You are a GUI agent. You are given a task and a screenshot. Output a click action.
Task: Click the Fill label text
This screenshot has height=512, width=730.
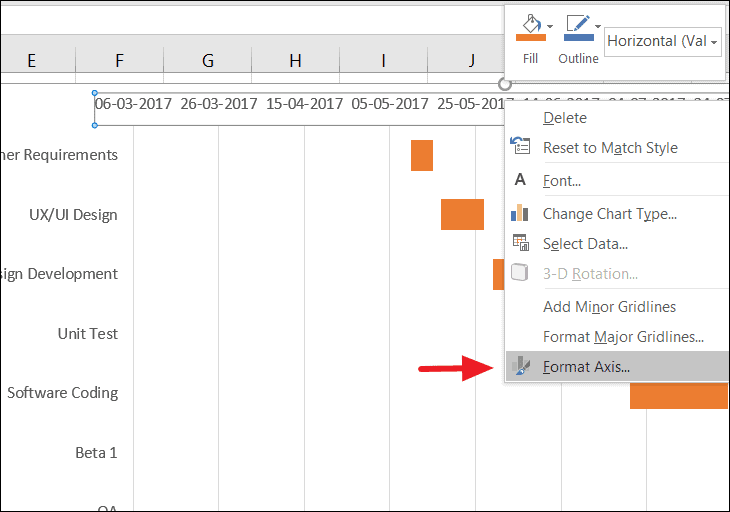(530, 59)
